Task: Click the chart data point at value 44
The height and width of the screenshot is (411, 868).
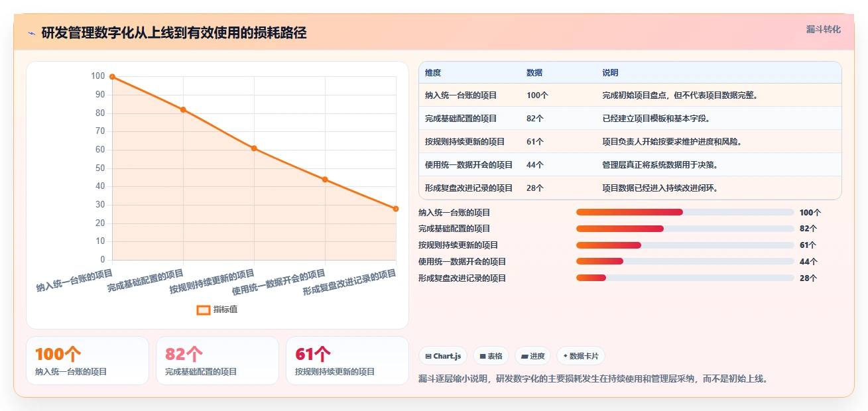Action: click(325, 179)
